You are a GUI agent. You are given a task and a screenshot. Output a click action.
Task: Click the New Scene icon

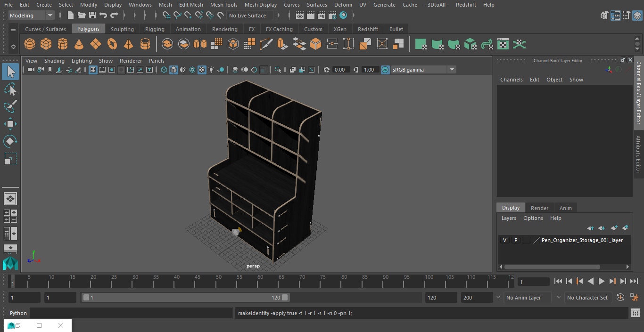point(70,16)
